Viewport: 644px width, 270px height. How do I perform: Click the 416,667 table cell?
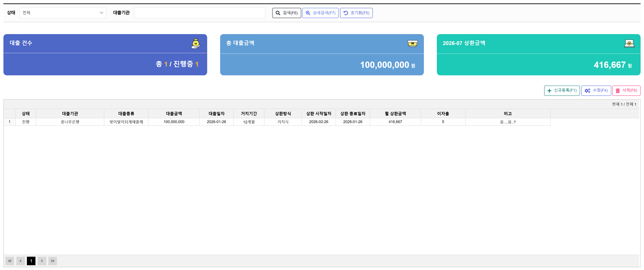395,122
